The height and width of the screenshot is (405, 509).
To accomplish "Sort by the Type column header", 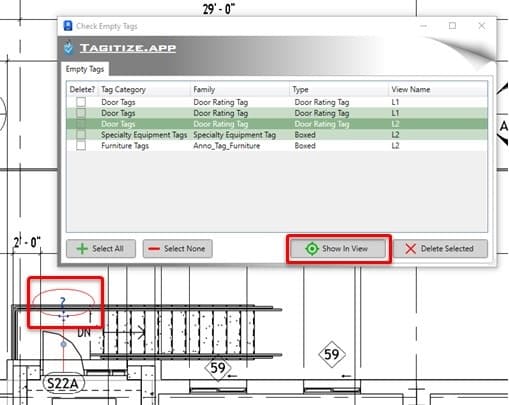I will click(339, 89).
